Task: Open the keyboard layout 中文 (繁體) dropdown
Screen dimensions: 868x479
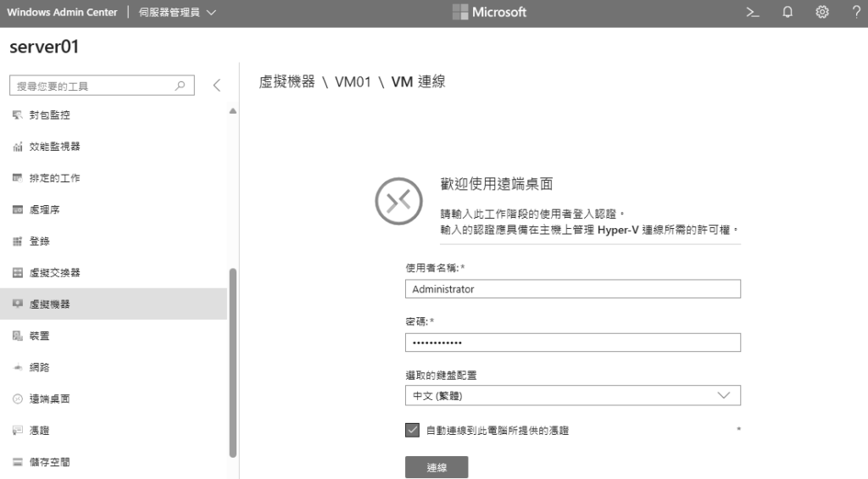Action: 573,396
